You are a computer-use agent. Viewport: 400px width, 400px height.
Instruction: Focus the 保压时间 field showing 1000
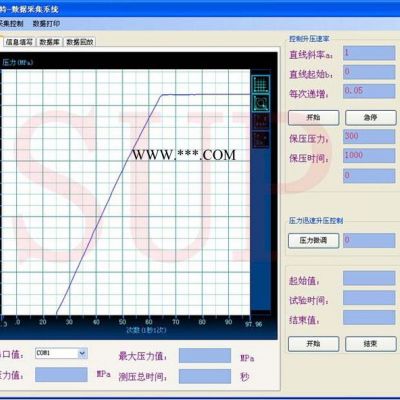(369, 156)
